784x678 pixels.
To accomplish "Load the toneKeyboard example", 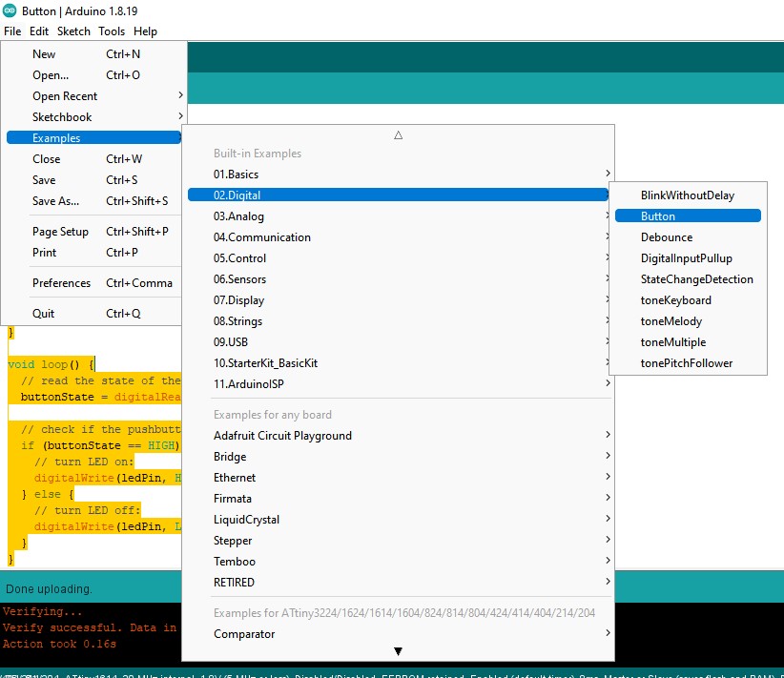I will point(688,300).
